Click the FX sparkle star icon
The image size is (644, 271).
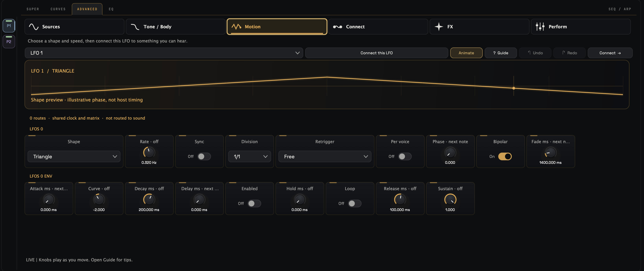[x=439, y=27]
